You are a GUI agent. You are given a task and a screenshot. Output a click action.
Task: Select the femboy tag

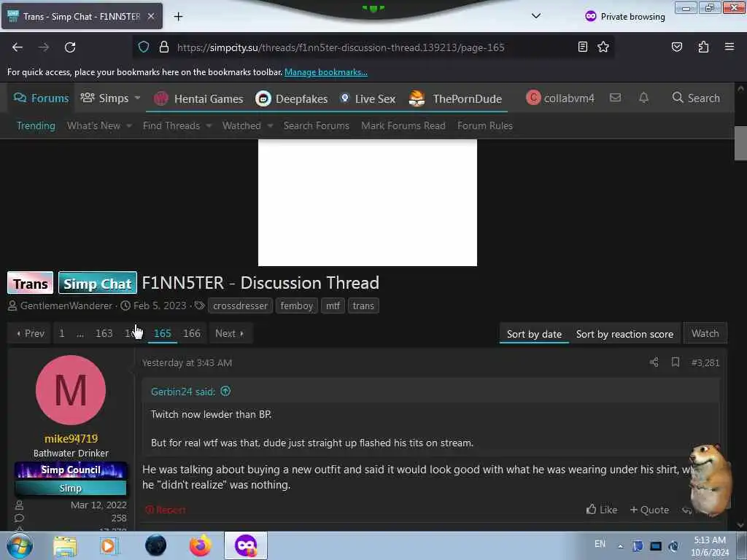[x=296, y=306]
